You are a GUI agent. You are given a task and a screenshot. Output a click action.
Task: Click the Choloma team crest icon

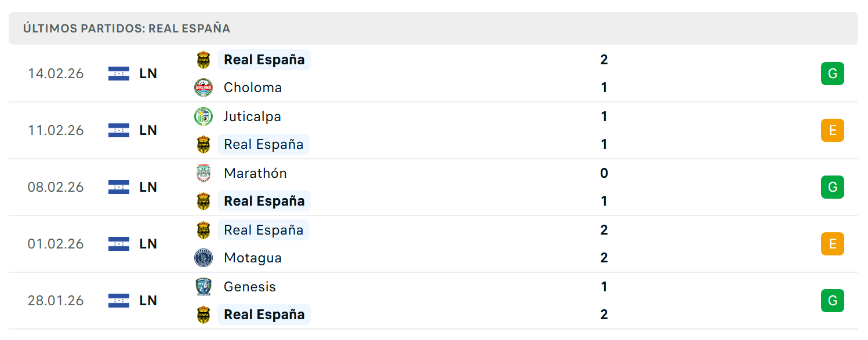point(204,87)
